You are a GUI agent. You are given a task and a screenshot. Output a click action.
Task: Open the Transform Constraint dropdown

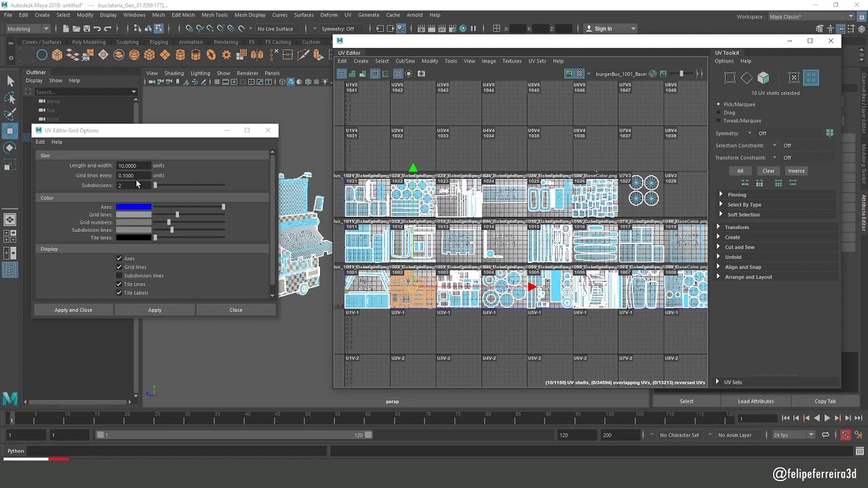tap(774, 158)
